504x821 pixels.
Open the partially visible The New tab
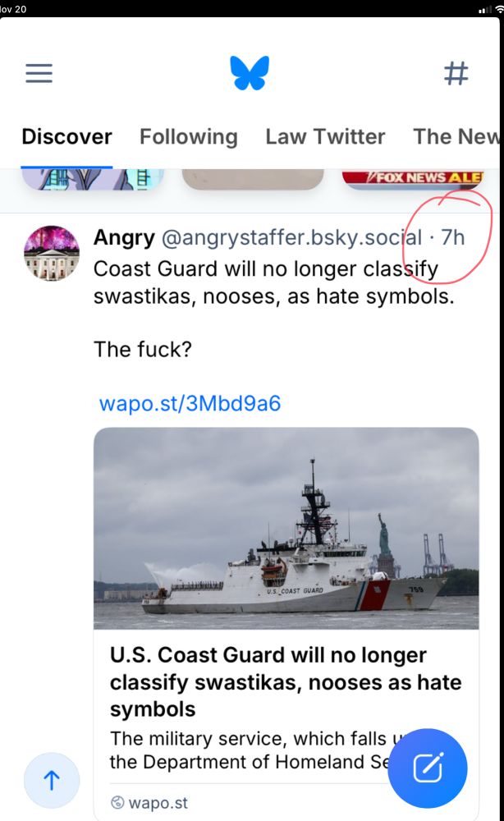(x=456, y=136)
